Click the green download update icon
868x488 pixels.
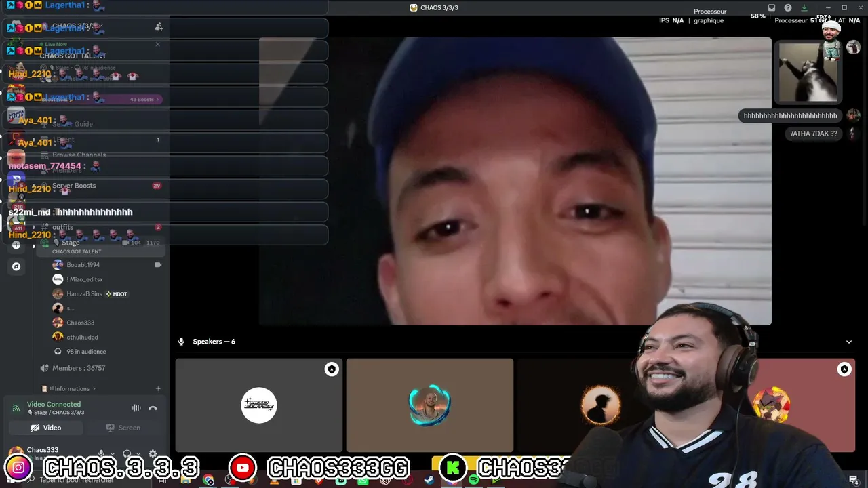[x=804, y=7]
